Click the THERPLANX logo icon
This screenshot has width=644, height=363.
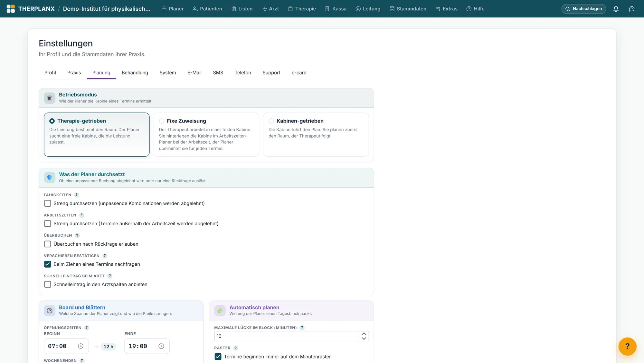[x=11, y=9]
